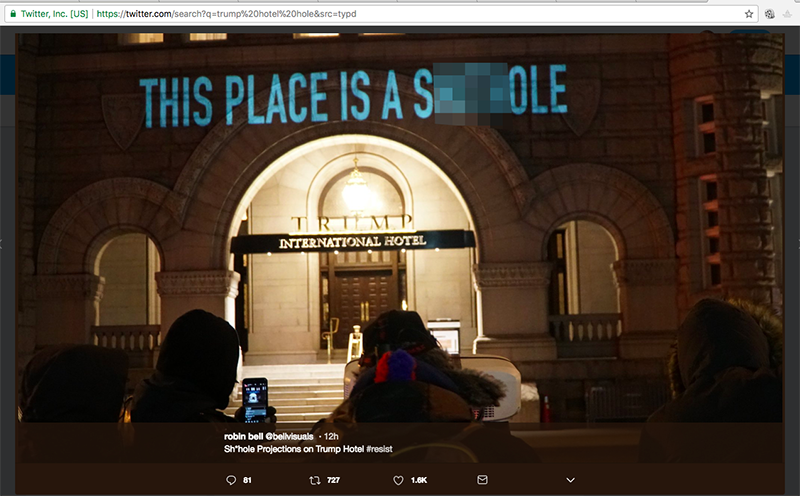The width and height of the screenshot is (800, 496).
Task: Click the Trump hotel projection photo
Action: [399, 227]
